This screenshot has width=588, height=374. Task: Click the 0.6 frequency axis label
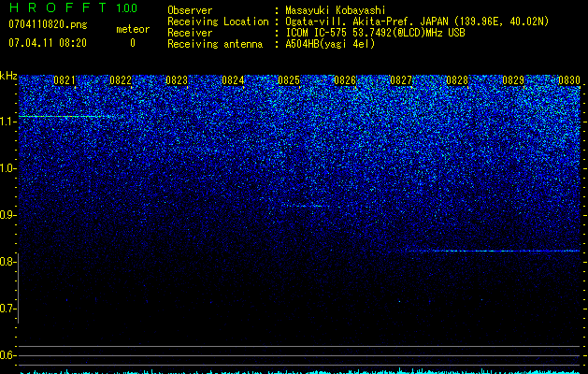(x=7, y=355)
